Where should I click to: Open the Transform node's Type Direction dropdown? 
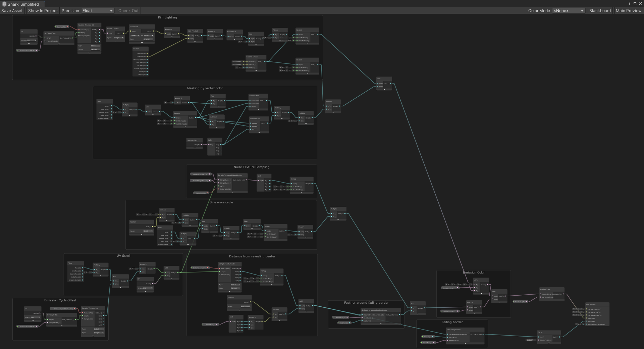coord(148,39)
